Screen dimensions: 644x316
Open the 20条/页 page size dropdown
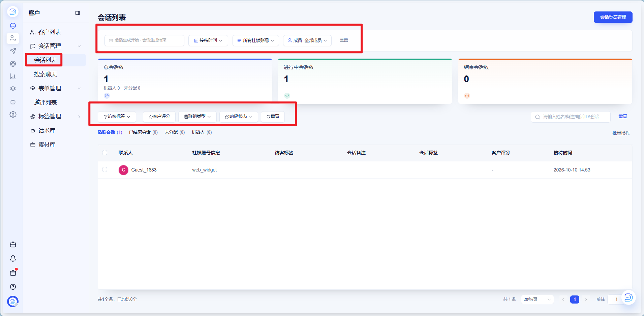pyautogui.click(x=537, y=299)
